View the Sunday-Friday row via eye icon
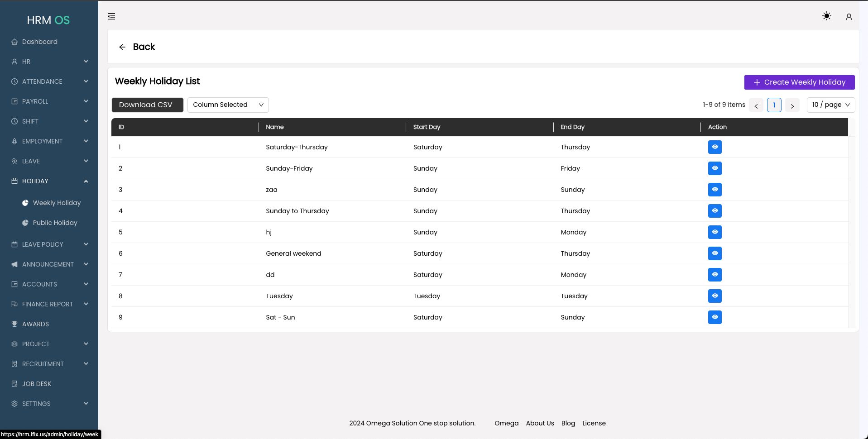 pos(715,168)
